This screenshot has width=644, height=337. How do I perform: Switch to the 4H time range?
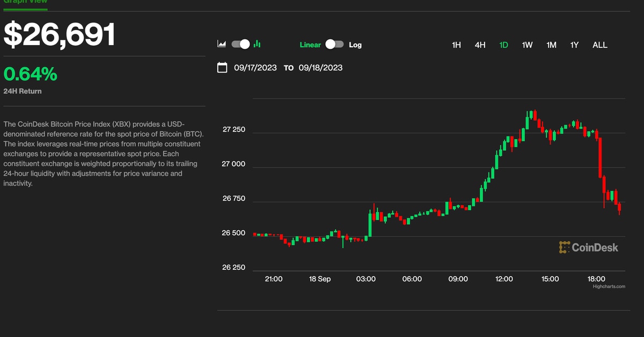click(480, 45)
